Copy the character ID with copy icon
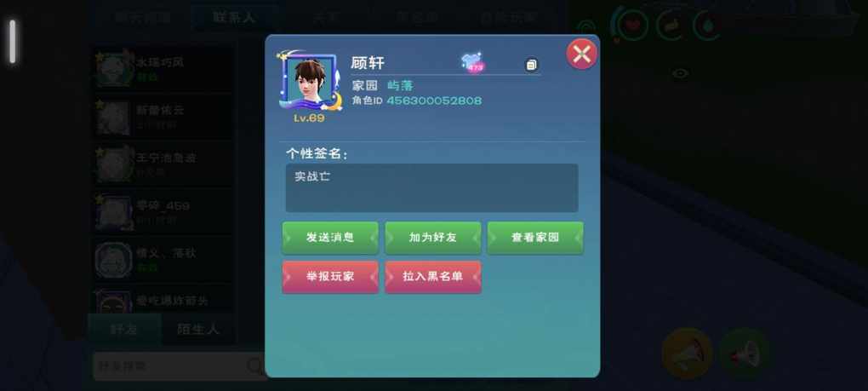The height and width of the screenshot is (391, 868). tap(531, 65)
